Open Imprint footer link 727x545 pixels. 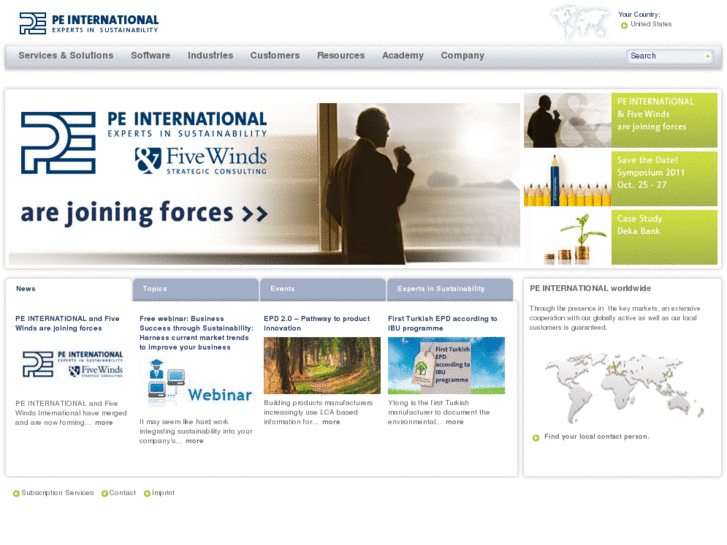[x=163, y=493]
